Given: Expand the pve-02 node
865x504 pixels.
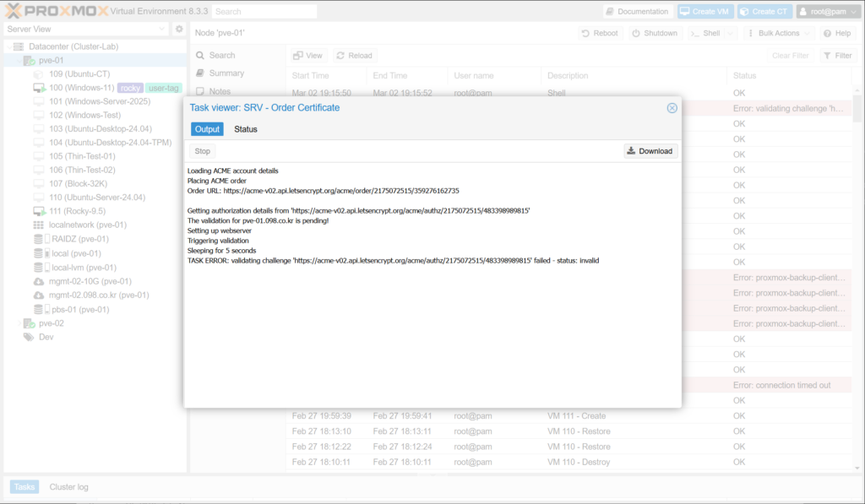Looking at the screenshot, I should (x=19, y=323).
